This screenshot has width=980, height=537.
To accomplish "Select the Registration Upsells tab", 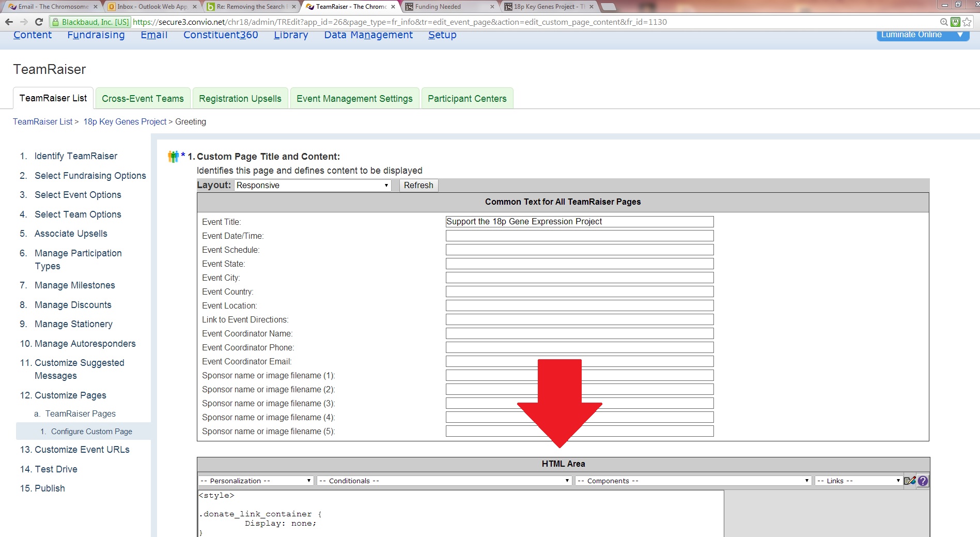I will 240,99.
